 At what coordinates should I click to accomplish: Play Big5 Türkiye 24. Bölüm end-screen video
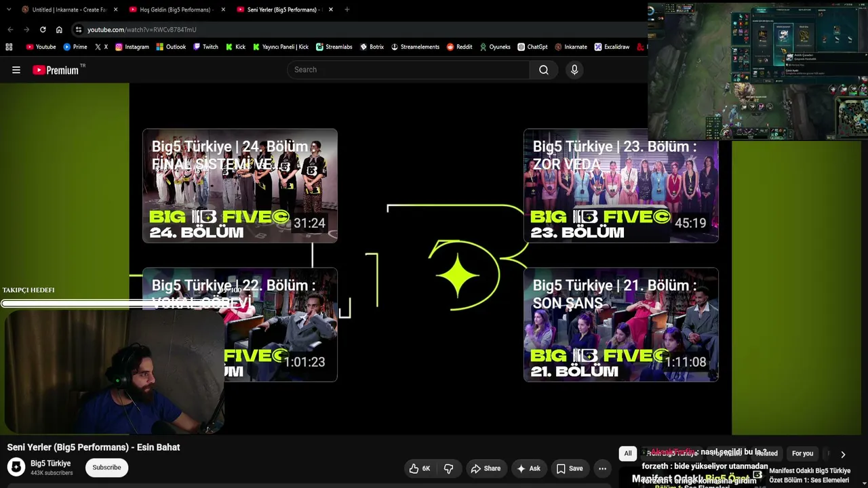(x=240, y=186)
